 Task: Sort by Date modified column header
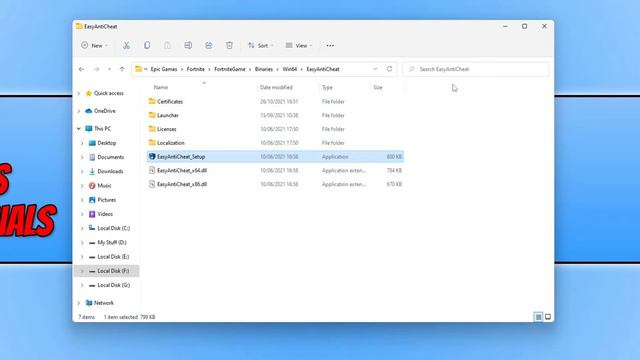pos(276,87)
